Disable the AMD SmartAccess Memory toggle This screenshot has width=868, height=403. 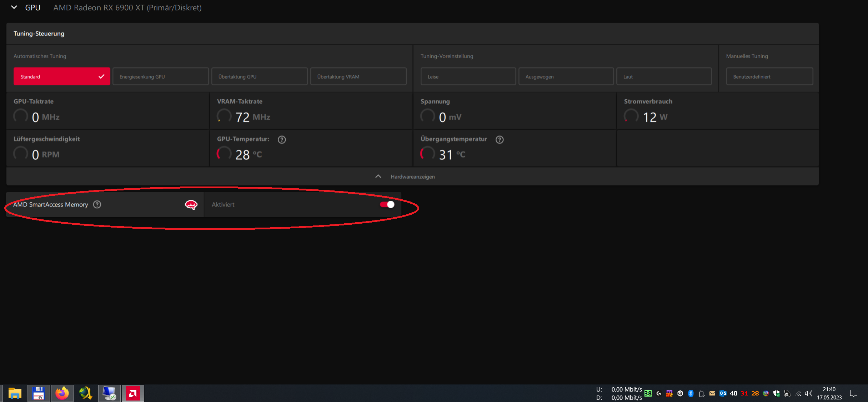387,205
